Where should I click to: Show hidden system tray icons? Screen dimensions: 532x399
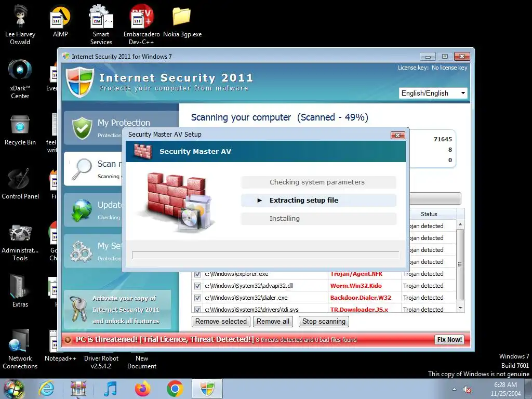click(454, 389)
